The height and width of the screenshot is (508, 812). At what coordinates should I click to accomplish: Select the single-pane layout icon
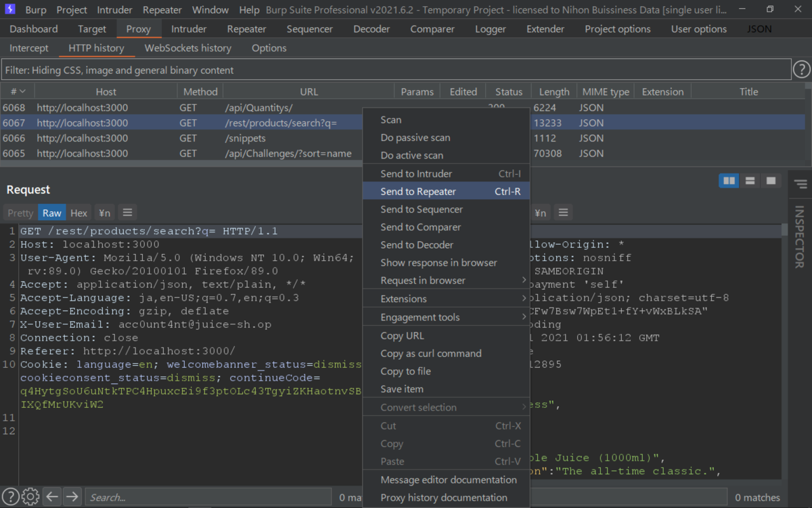[771, 181]
